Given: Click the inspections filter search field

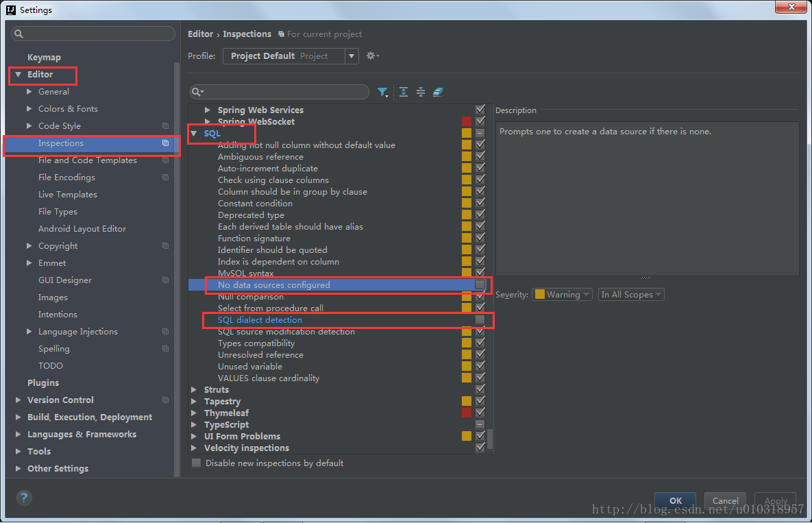Looking at the screenshot, I should [x=280, y=92].
